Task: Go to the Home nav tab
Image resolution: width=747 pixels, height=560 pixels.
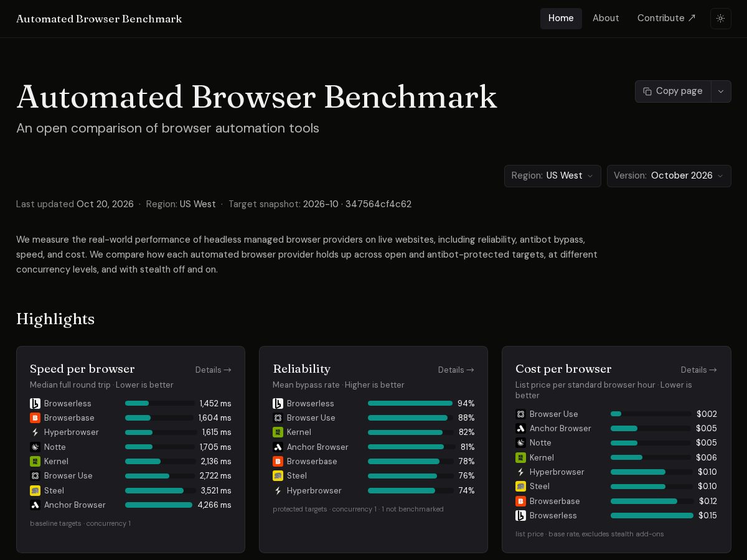Action: [x=561, y=19]
